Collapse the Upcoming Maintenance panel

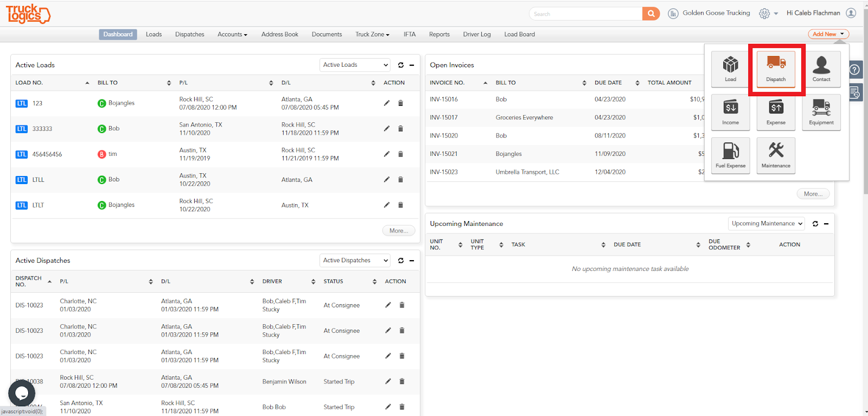point(826,224)
